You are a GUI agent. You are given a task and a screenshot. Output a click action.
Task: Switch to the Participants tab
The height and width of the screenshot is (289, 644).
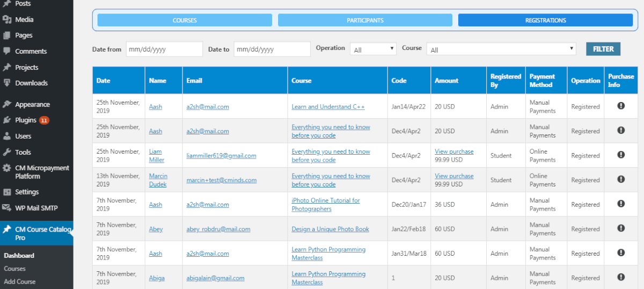point(365,20)
